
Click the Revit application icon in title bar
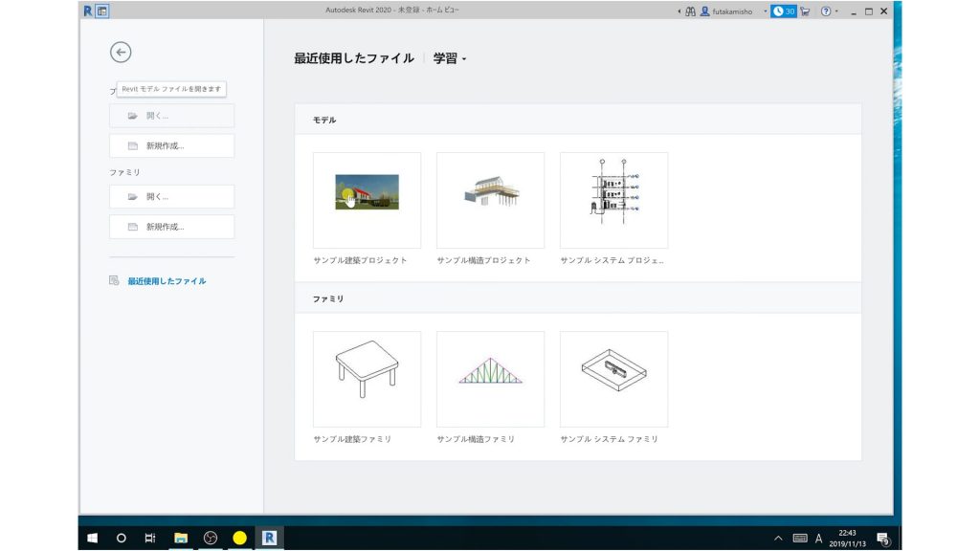click(88, 11)
